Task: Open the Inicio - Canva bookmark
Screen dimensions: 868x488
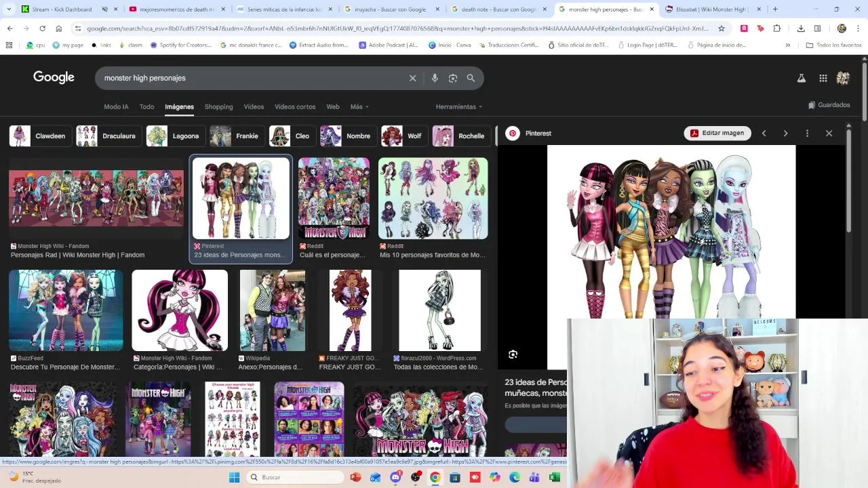Action: 450,45
